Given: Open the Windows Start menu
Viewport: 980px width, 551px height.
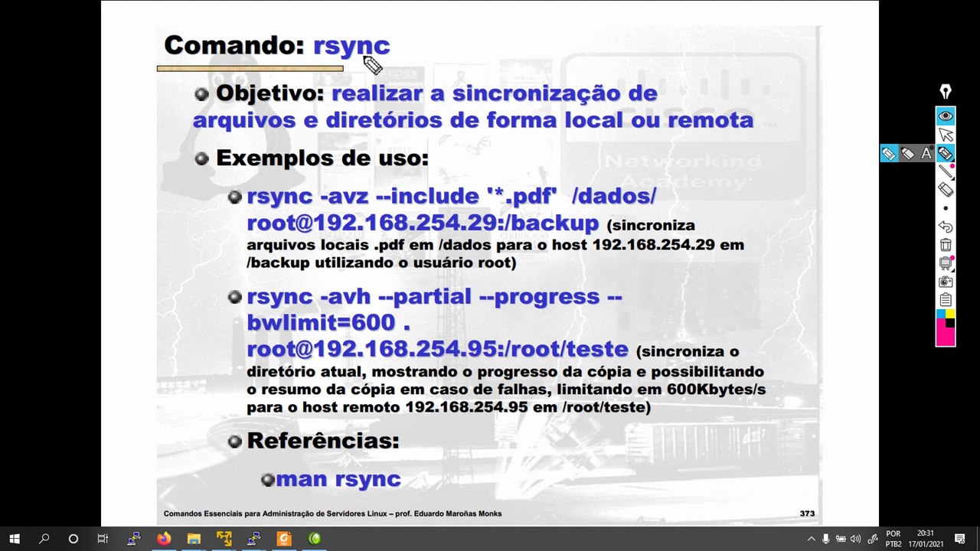Looking at the screenshot, I should tap(15, 539).
